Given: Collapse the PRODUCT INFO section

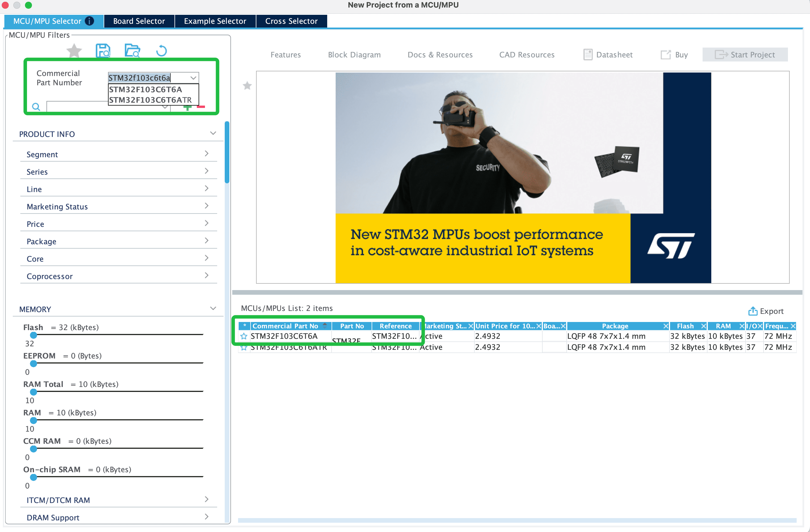Looking at the screenshot, I should click(x=213, y=133).
